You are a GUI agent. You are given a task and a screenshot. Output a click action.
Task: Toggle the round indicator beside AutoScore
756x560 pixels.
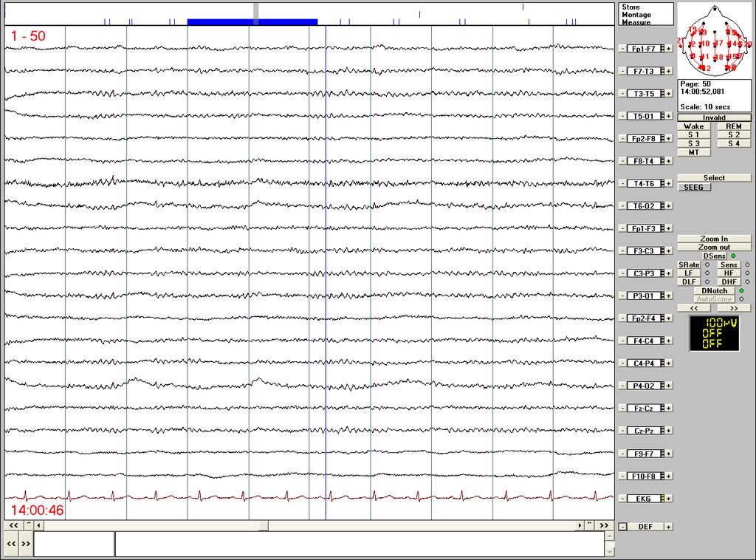coord(741,299)
